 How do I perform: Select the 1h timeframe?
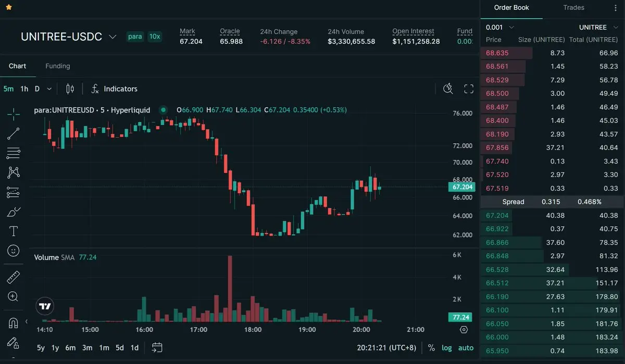click(x=24, y=89)
